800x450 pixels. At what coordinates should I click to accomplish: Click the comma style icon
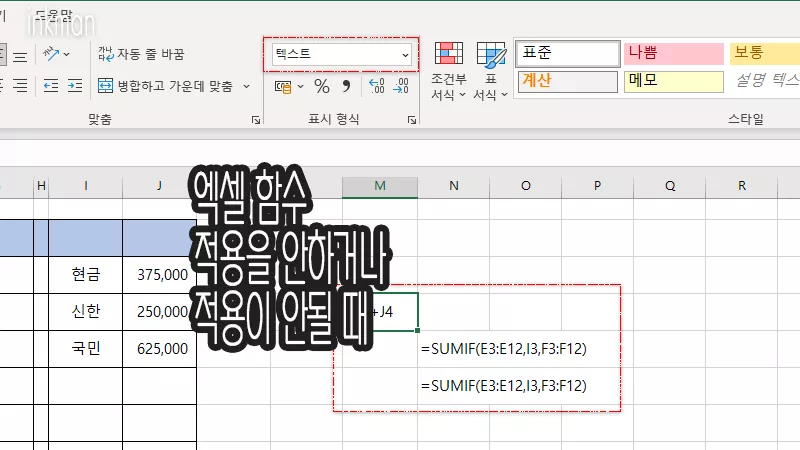coord(347,87)
